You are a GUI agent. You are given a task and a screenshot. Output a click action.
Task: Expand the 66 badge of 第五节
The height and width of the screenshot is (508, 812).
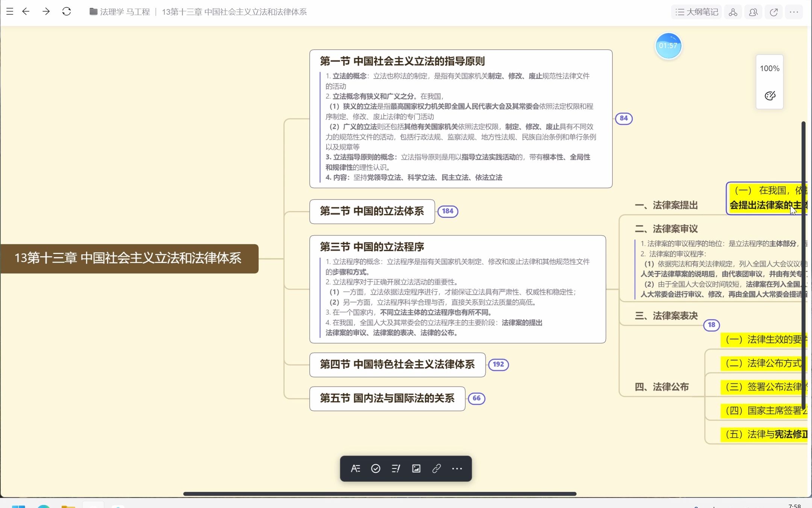click(x=476, y=398)
